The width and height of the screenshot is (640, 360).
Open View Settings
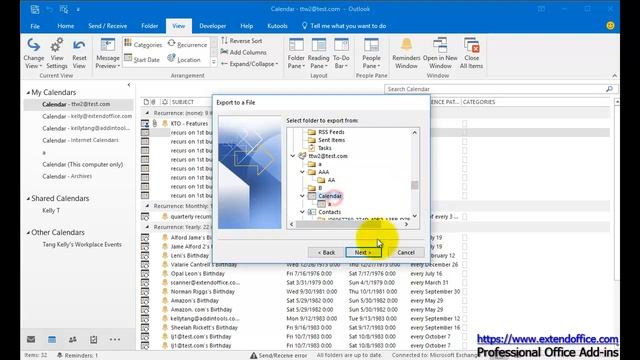[x=57, y=53]
